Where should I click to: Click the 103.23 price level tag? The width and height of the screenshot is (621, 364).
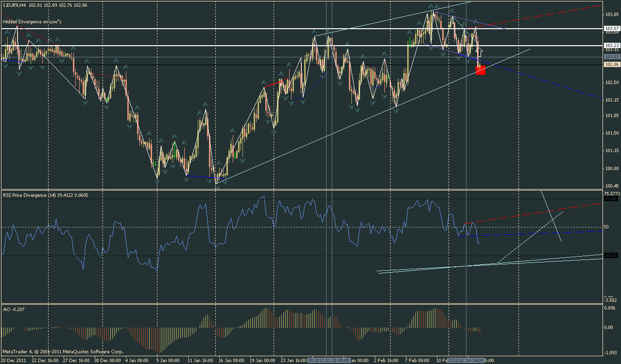pos(610,46)
